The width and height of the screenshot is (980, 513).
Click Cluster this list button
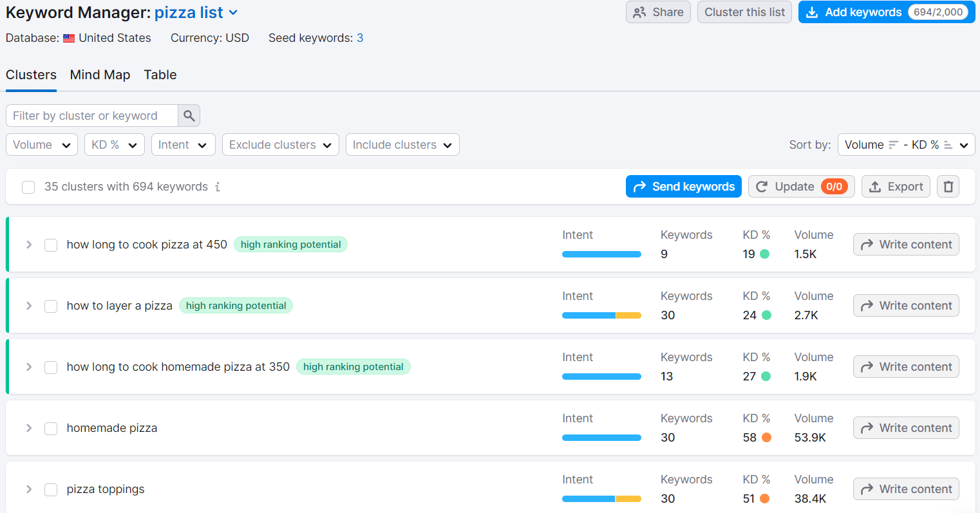tap(744, 12)
